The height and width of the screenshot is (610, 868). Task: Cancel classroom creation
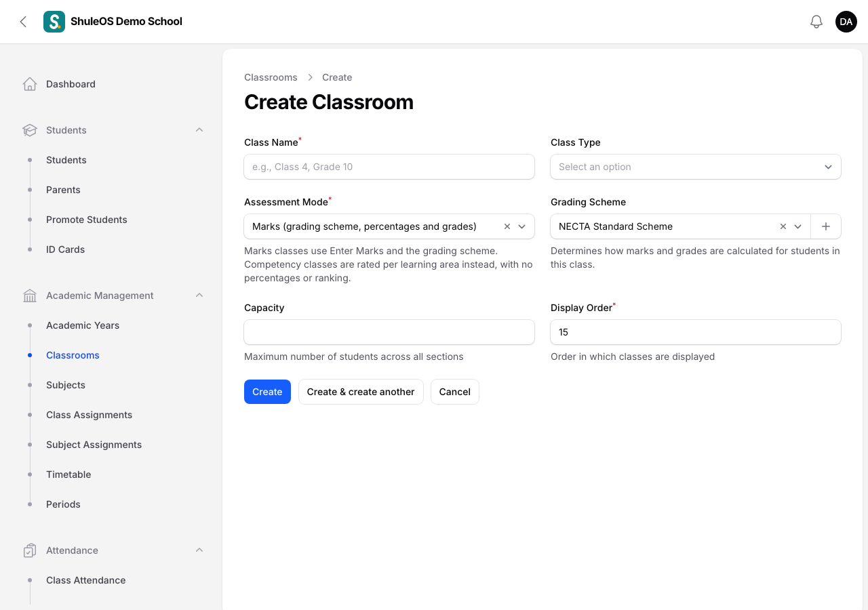pos(455,392)
